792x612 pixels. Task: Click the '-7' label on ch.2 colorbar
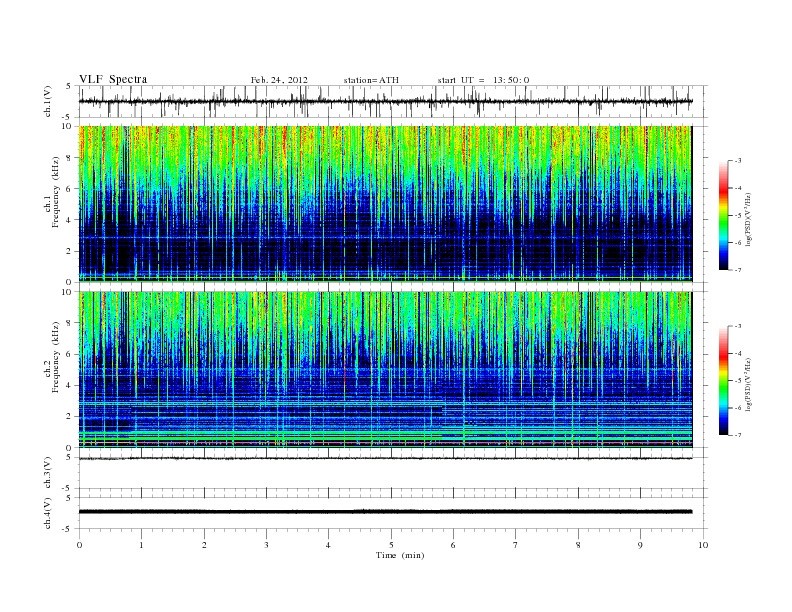(x=738, y=435)
